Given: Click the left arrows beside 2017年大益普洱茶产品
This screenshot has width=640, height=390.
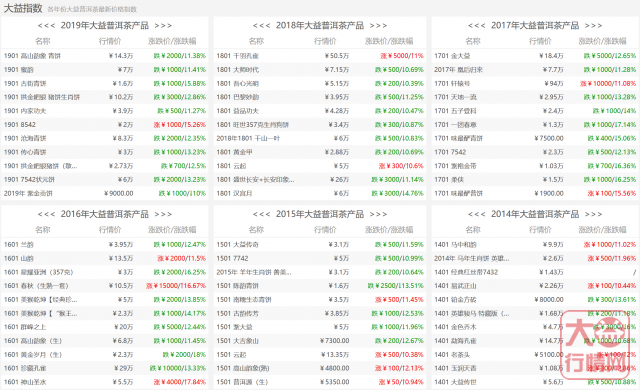Looking at the screenshot, I should (476, 26).
